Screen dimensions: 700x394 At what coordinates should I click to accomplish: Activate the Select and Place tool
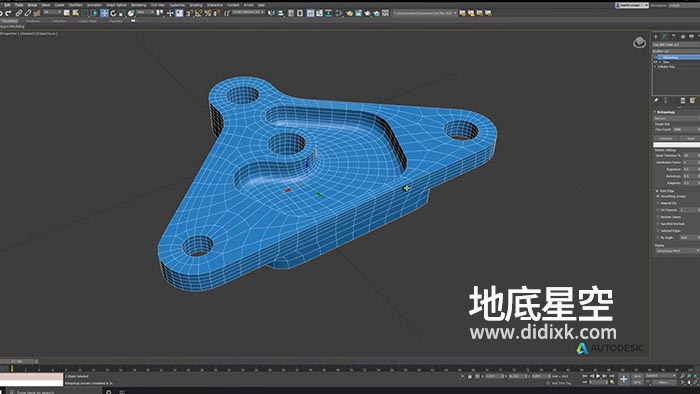[131, 13]
